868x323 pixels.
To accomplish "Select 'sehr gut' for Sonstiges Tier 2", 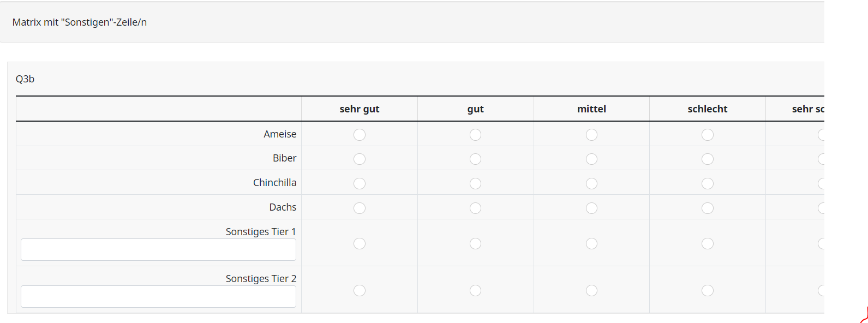I will coord(360,290).
